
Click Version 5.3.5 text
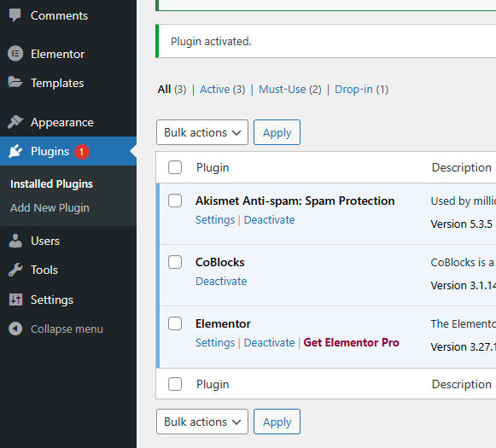pos(461,224)
